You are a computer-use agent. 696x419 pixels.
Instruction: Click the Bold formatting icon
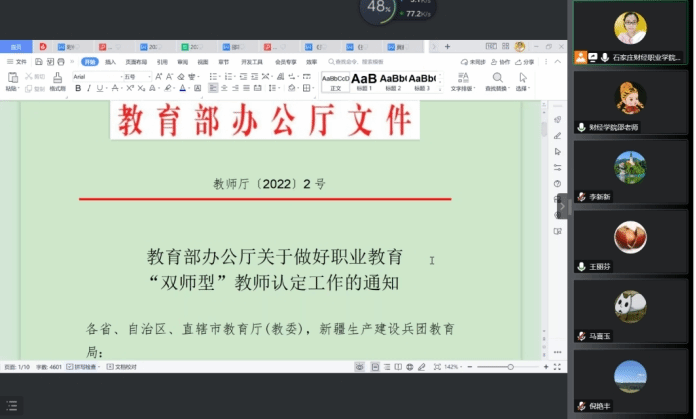[x=78, y=88]
